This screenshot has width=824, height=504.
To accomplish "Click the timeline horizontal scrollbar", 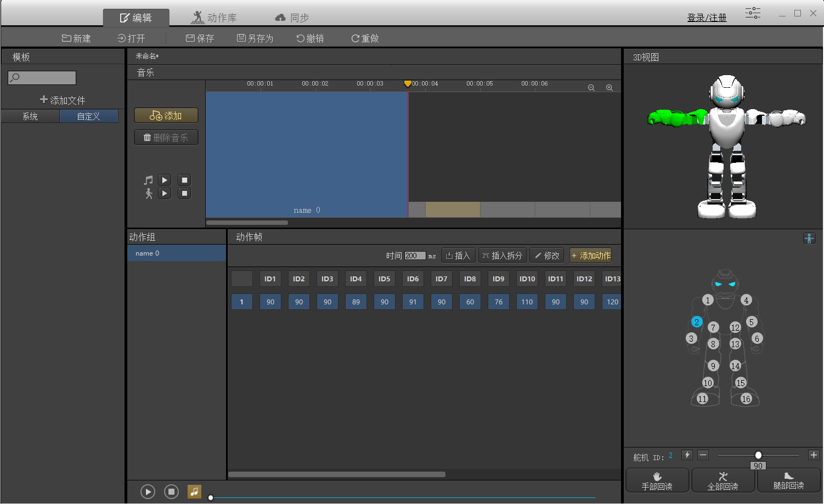I will 247,223.
